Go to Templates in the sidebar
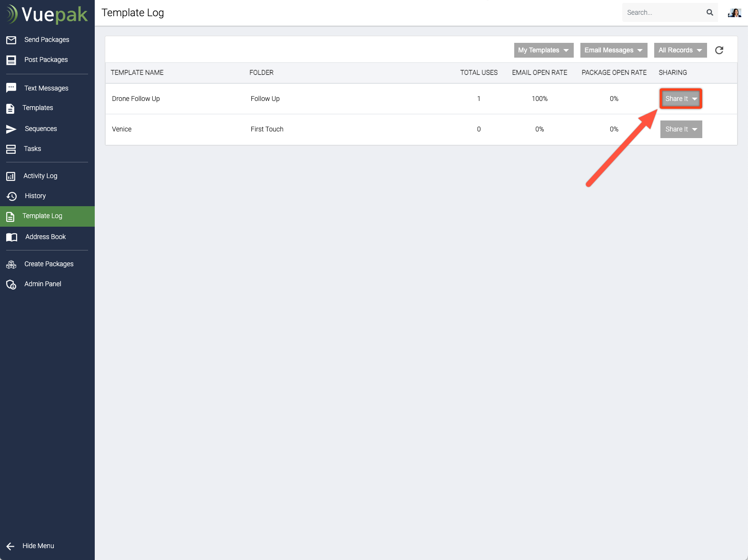This screenshot has height=560, width=748. coord(38,108)
